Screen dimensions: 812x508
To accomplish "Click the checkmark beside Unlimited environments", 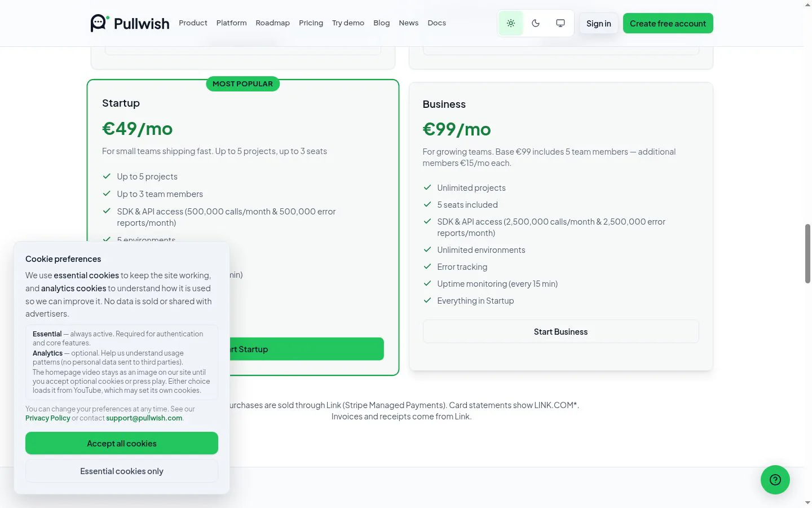I will (x=427, y=249).
